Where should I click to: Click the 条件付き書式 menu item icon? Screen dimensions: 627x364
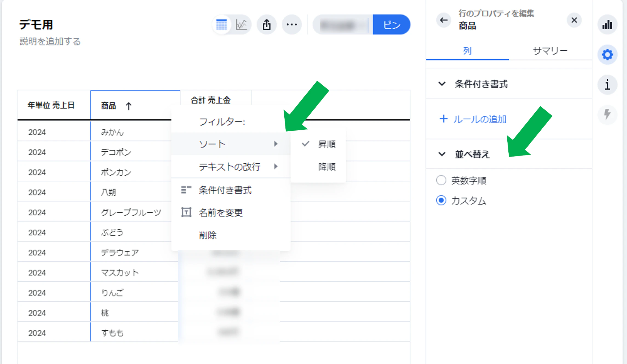coord(186,190)
